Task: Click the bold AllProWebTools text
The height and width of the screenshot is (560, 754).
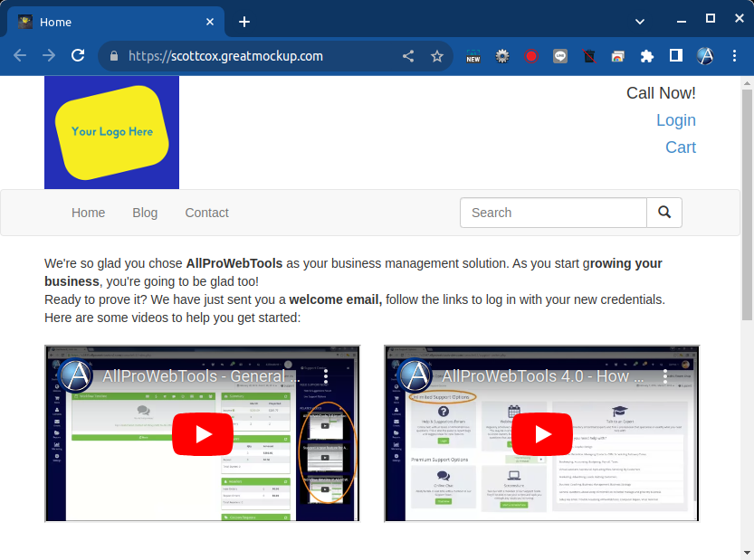Action: tap(234, 263)
